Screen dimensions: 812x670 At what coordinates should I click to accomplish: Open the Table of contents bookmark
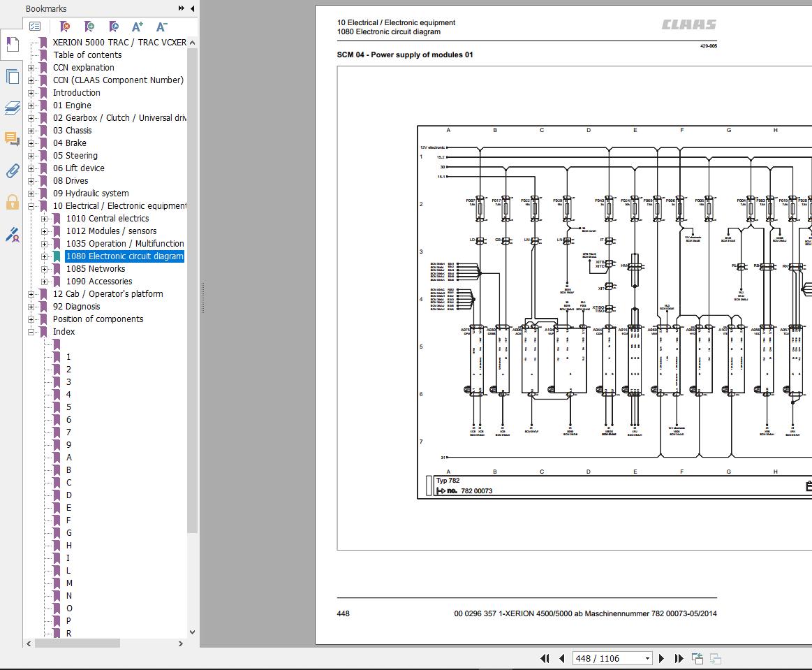[x=87, y=55]
